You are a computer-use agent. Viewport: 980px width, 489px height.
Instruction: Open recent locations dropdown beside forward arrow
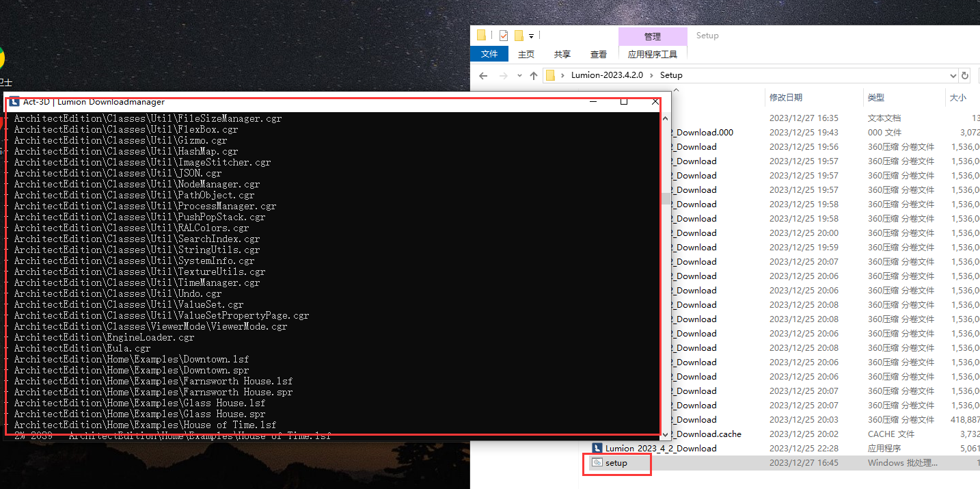519,75
